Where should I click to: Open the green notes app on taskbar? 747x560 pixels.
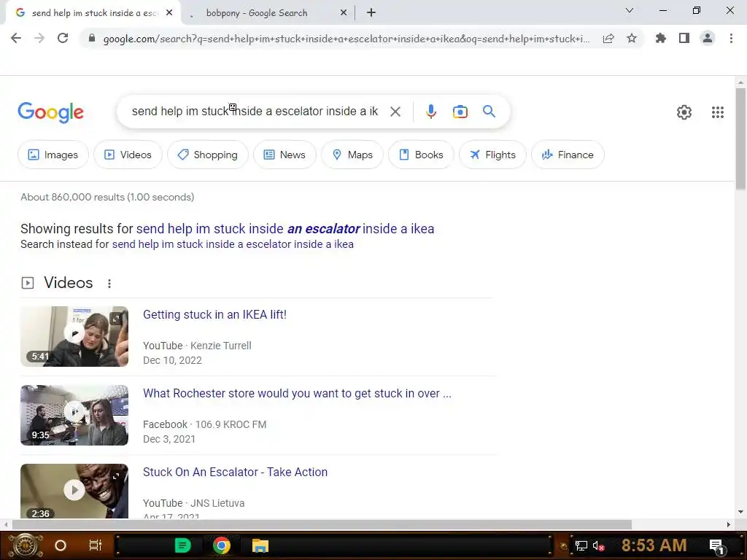pyautogui.click(x=182, y=545)
